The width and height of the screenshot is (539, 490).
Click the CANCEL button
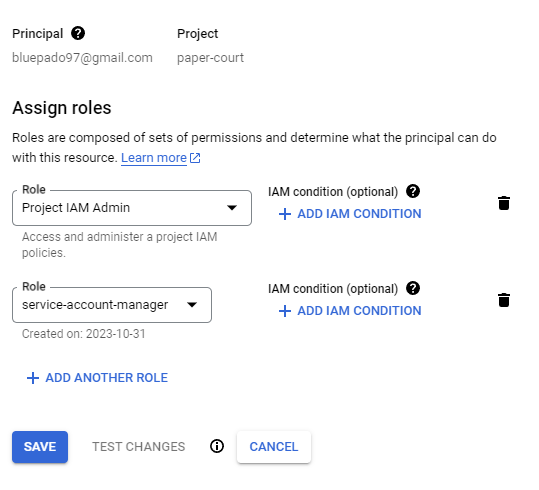274,447
